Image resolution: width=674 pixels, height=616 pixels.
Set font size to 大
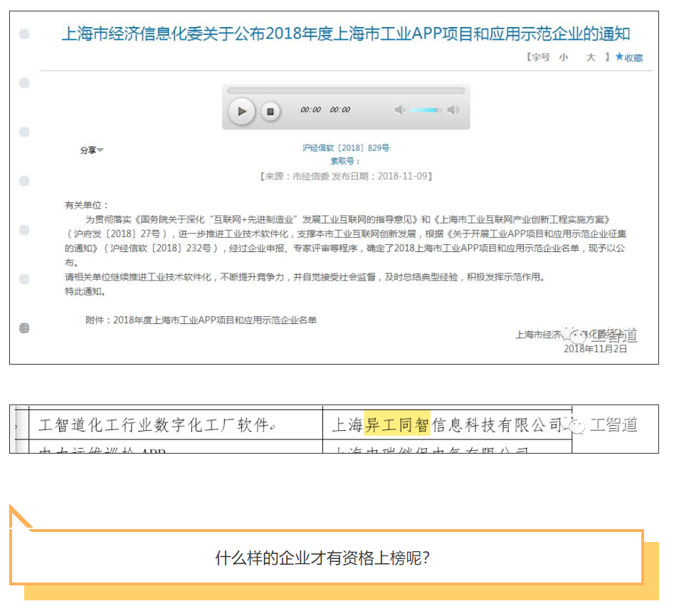(591, 58)
